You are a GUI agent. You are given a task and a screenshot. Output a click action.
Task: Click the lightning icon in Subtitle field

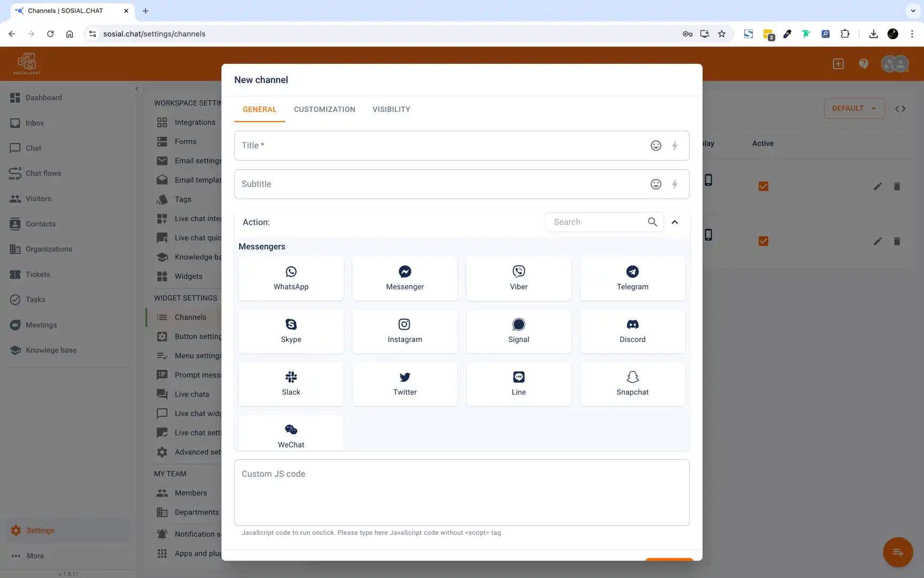click(675, 184)
